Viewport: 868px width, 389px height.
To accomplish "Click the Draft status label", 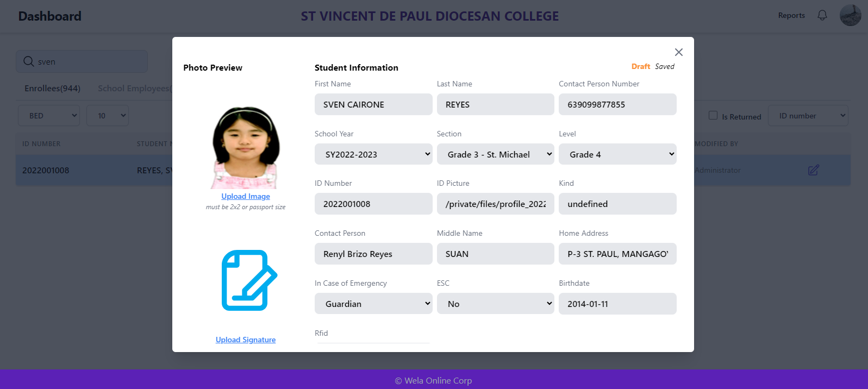I will [641, 66].
